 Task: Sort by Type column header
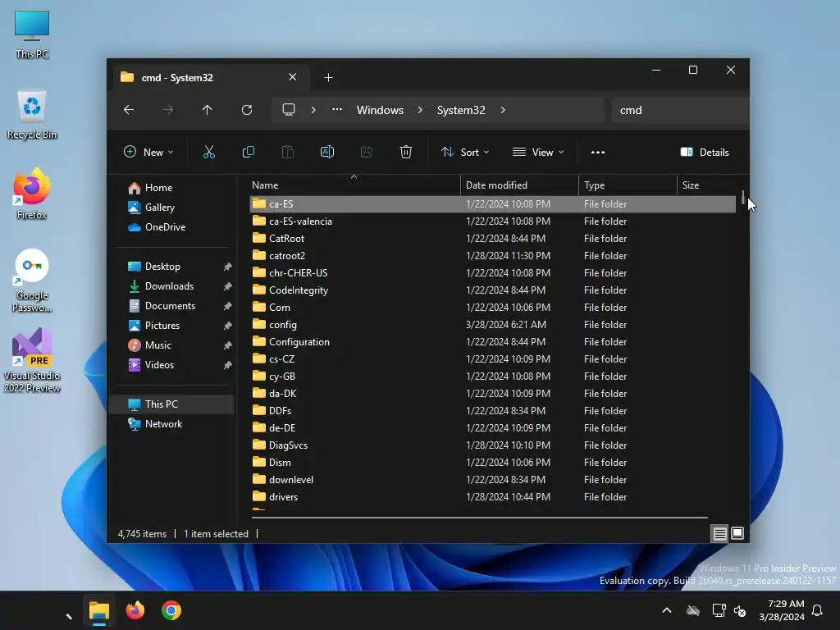pyautogui.click(x=628, y=185)
